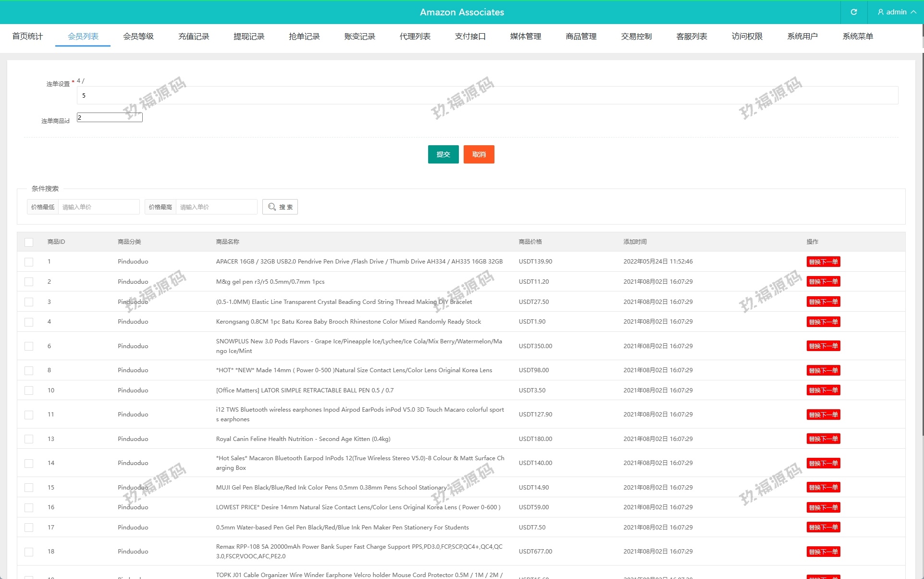Toggle checkbox for SNOWPLUS pods row

[29, 346]
